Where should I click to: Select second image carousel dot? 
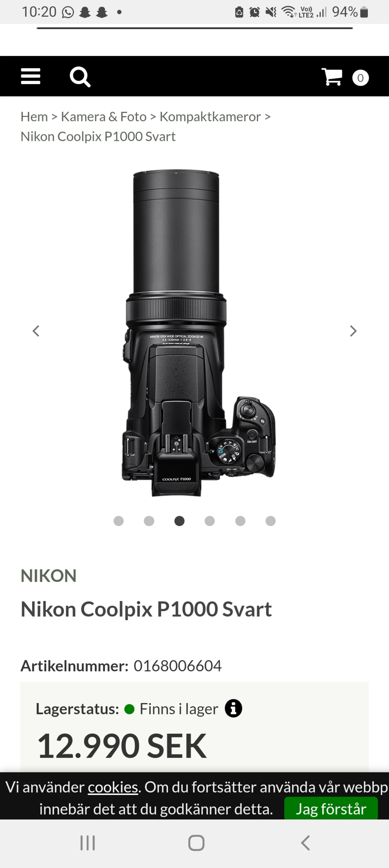pyautogui.click(x=149, y=521)
